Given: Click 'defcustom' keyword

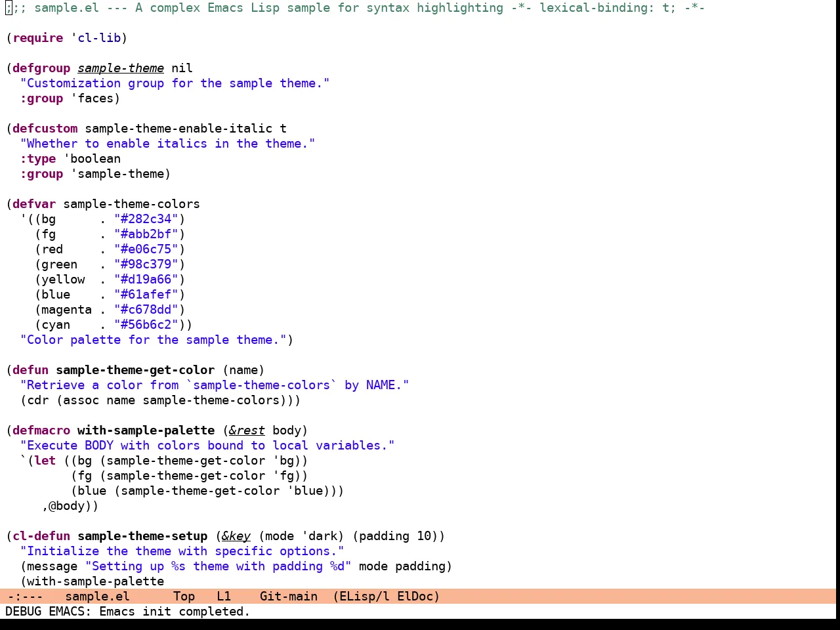Looking at the screenshot, I should click(45, 129).
